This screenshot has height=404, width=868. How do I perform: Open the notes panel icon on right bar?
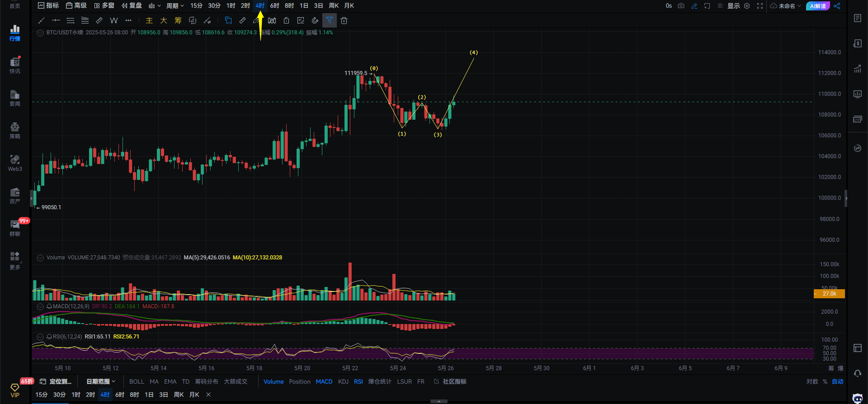point(858,18)
